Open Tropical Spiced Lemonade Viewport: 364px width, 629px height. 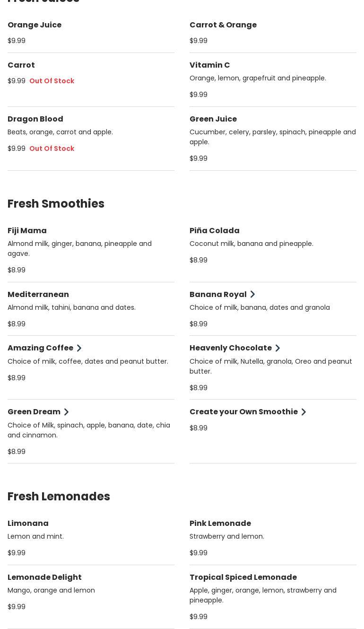243,577
